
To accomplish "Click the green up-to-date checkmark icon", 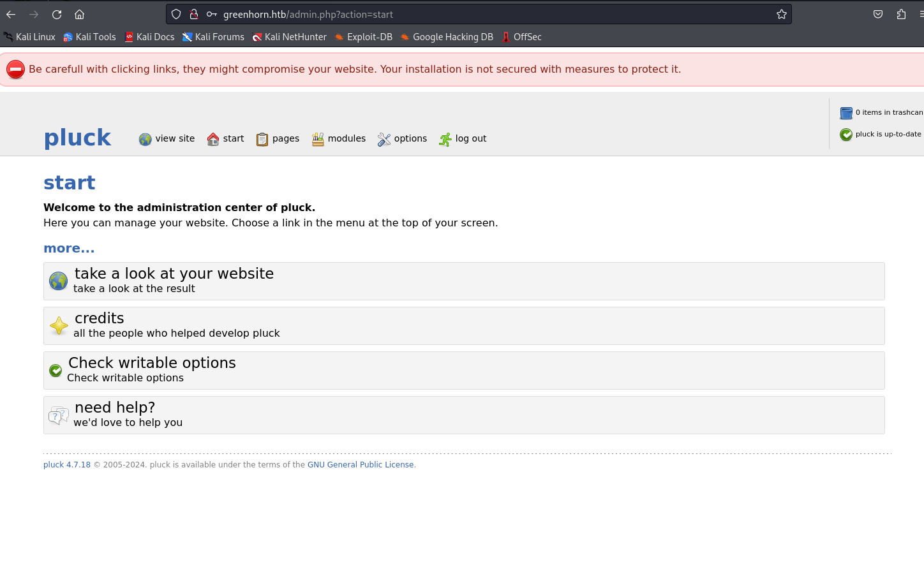I will pyautogui.click(x=846, y=135).
